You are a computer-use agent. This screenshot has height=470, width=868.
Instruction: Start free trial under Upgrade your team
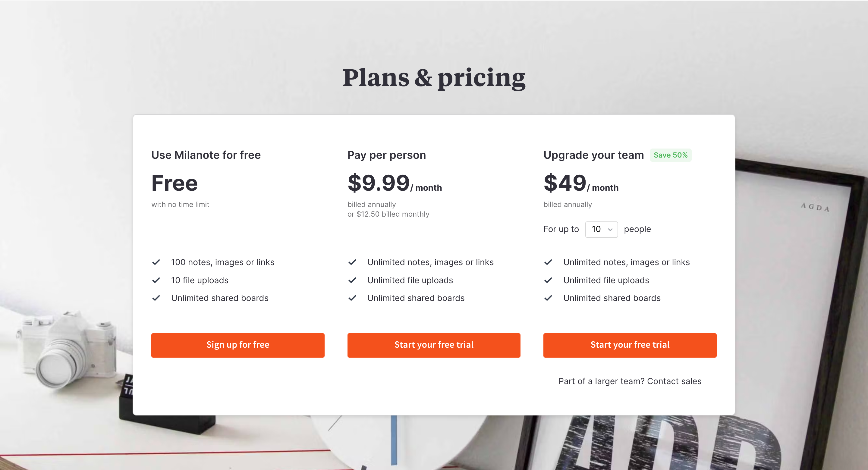pos(629,345)
